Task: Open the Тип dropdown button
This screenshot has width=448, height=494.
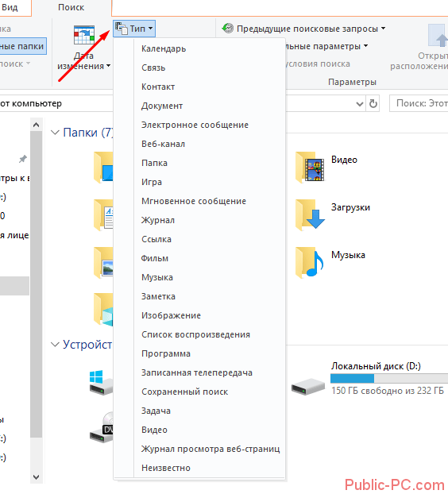Action: pos(134,29)
